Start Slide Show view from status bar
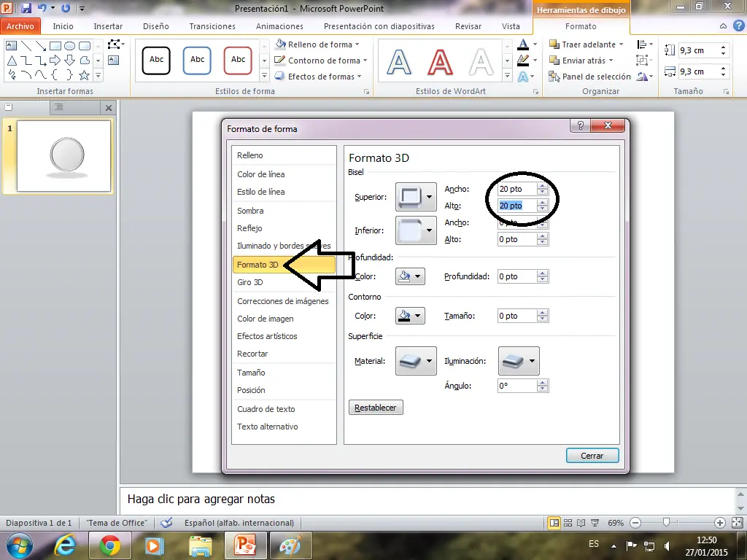Screen dimensions: 747x560 point(595,523)
